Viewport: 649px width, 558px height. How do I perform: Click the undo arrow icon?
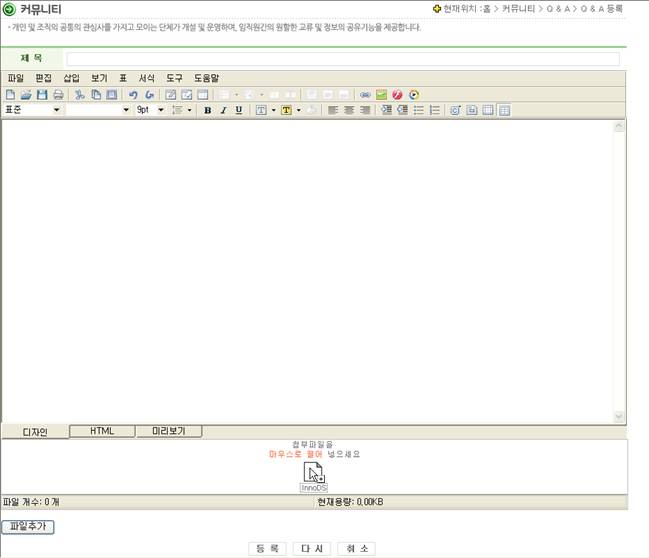(133, 95)
